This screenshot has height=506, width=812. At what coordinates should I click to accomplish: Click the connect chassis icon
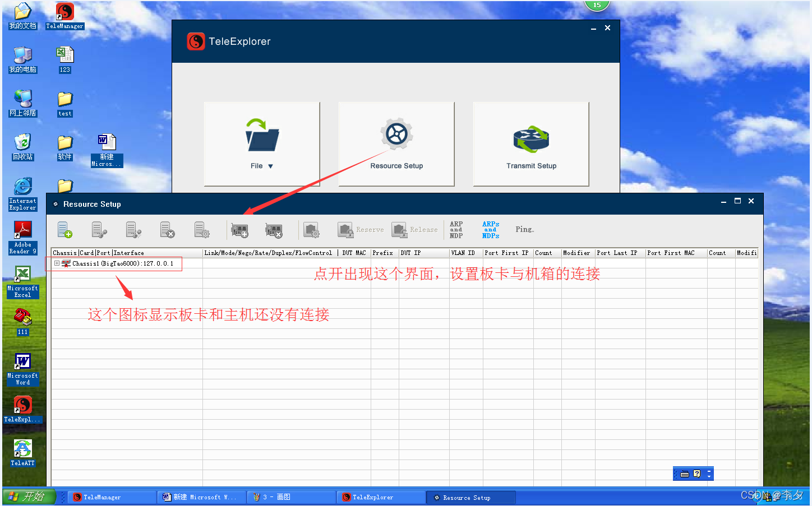pyautogui.click(x=99, y=230)
